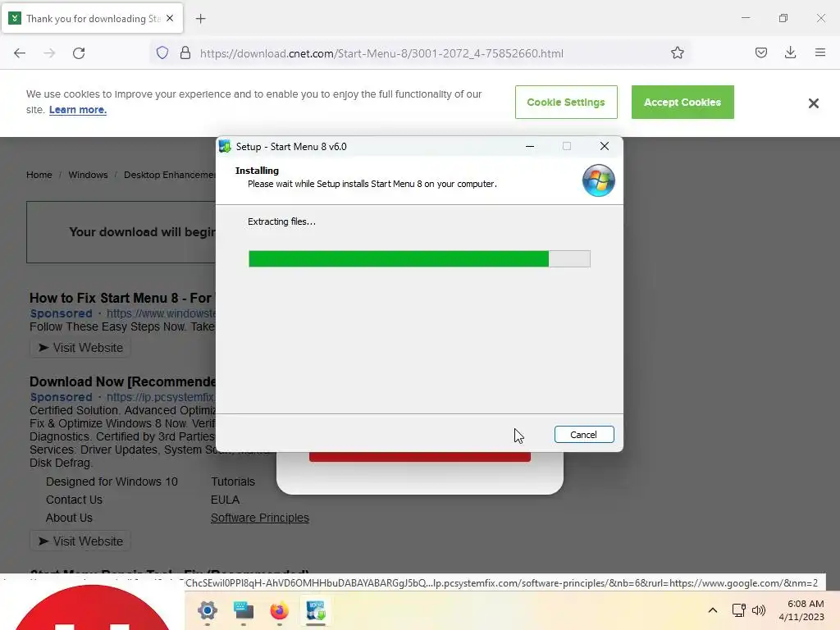Open network status tray icon
The width and height of the screenshot is (840, 630).
[x=739, y=610]
